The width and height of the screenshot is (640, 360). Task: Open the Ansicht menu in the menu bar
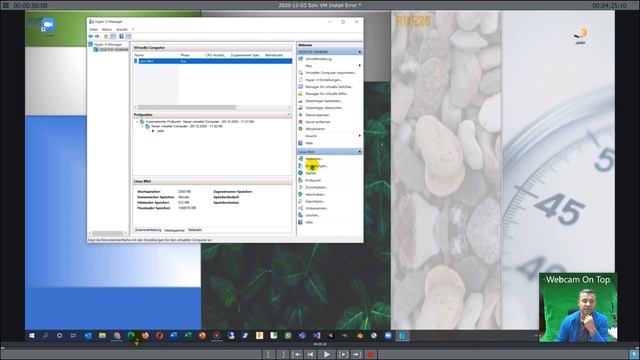[122, 29]
